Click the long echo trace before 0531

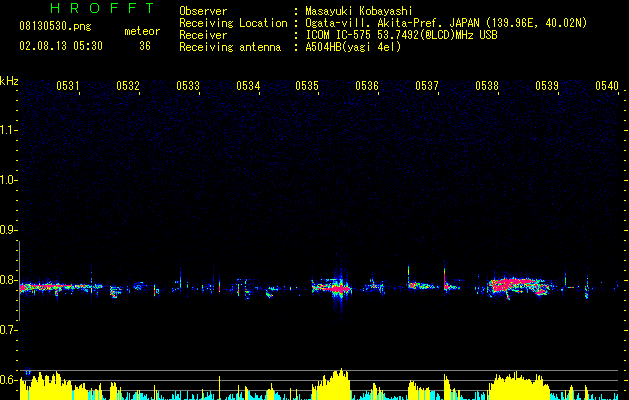tap(60, 287)
